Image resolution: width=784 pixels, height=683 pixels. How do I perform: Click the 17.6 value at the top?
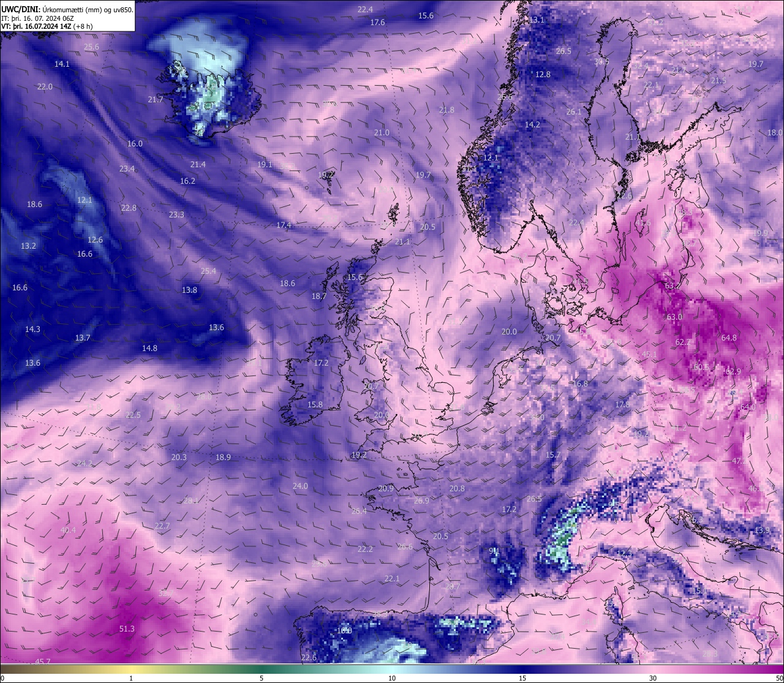[x=378, y=22]
